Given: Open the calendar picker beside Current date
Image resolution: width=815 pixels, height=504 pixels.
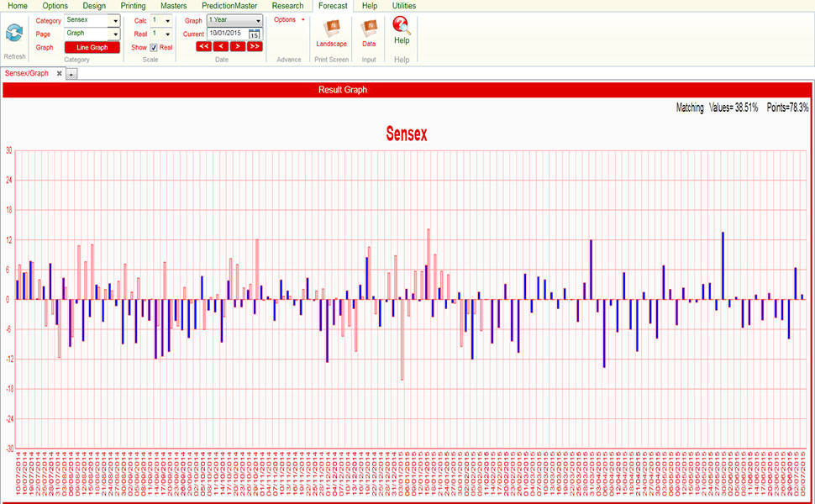Looking at the screenshot, I should click(x=255, y=34).
